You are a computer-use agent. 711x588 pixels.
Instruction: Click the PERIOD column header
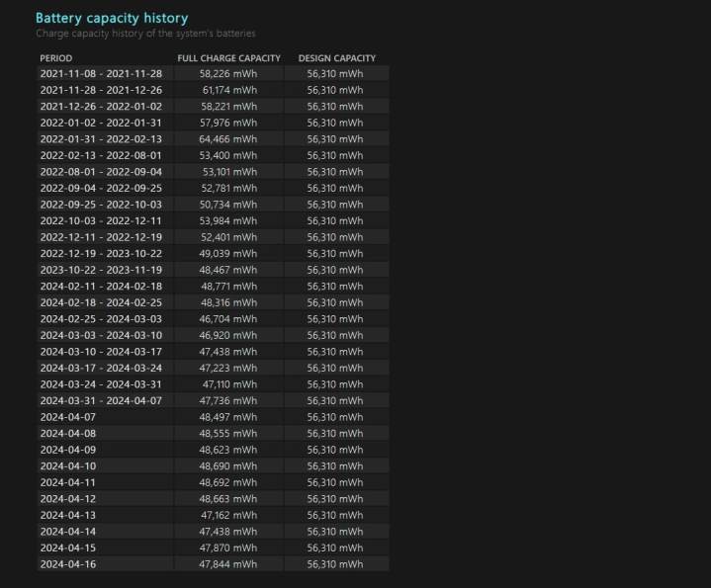pos(55,58)
